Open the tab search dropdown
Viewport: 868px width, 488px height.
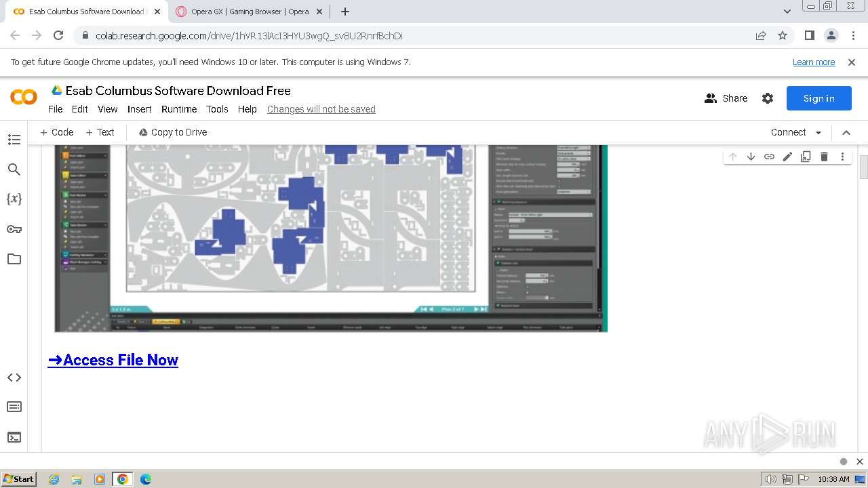(787, 12)
